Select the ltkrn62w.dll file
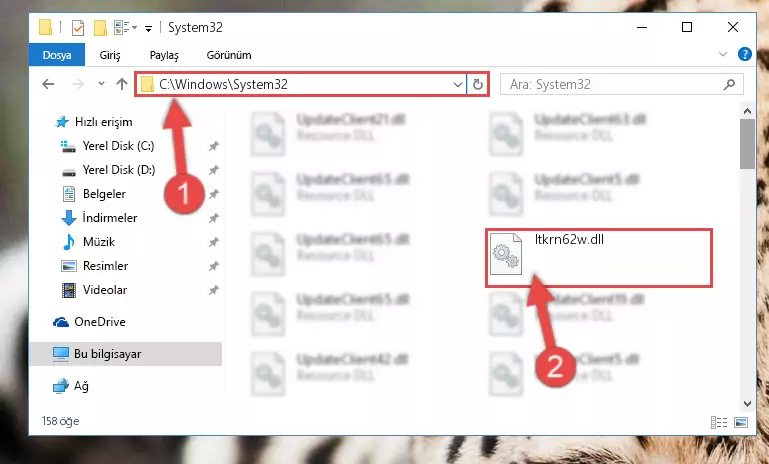Screen dimensions: 769x464 (598, 258)
